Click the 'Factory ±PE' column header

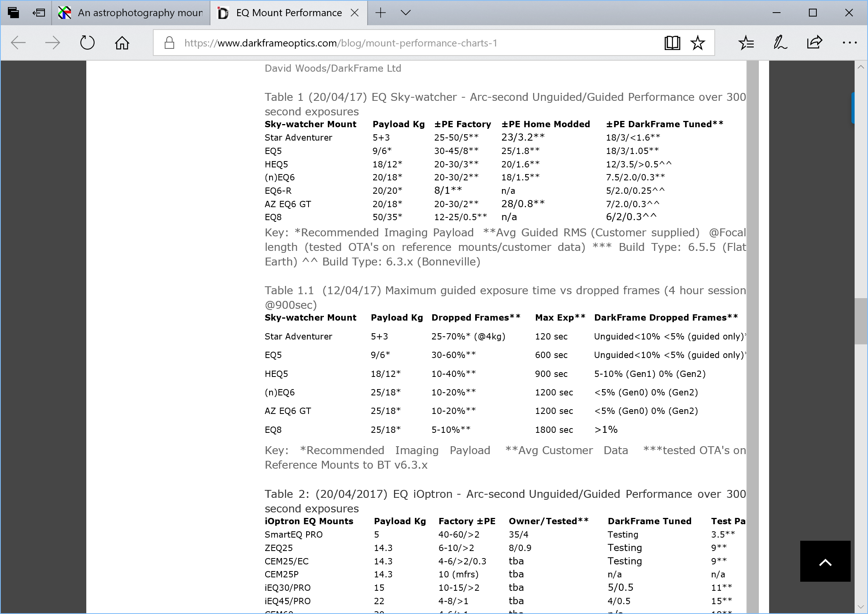coord(467,521)
